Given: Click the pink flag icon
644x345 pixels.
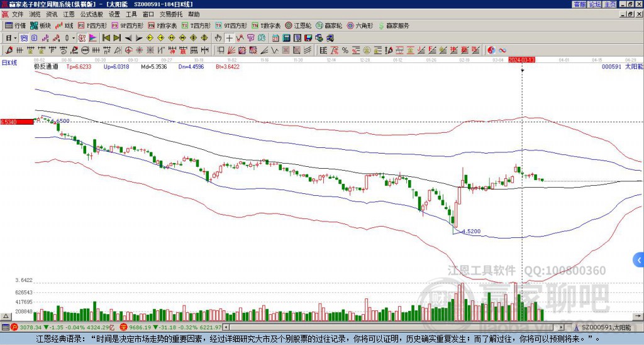Looking at the screenshot, I should (x=93, y=38).
